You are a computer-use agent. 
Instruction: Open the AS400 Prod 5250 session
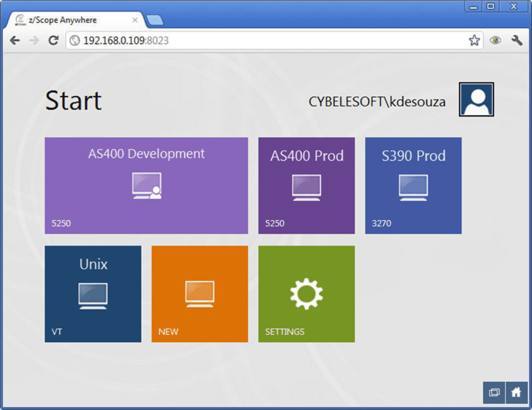tap(307, 185)
